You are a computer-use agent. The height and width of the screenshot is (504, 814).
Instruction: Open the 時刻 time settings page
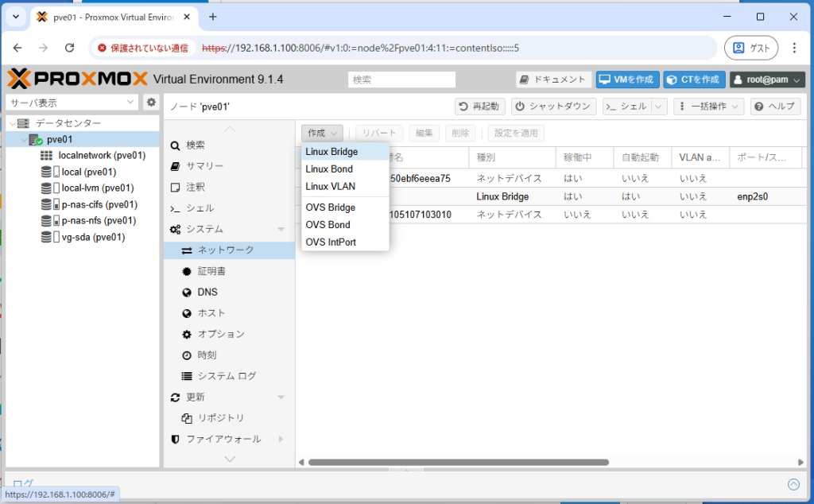(x=207, y=355)
